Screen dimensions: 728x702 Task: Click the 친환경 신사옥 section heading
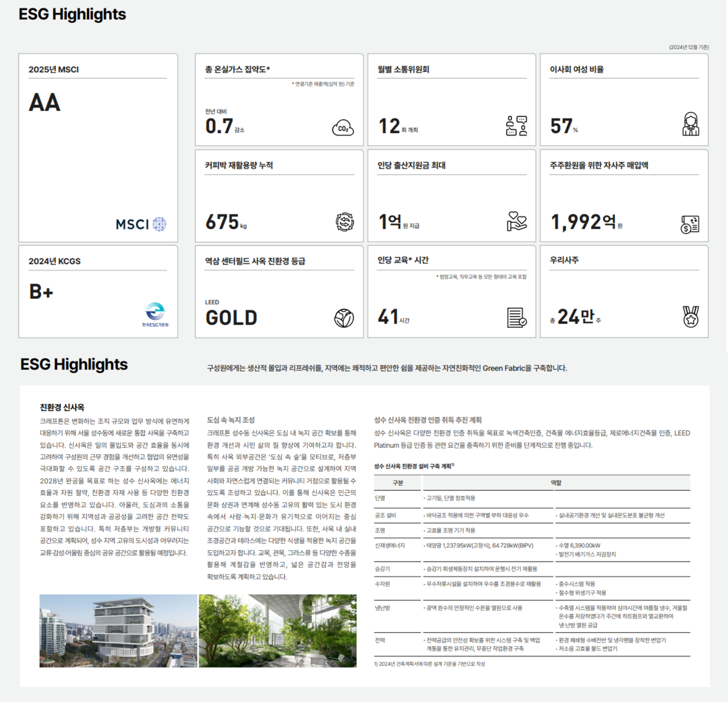tap(62, 407)
